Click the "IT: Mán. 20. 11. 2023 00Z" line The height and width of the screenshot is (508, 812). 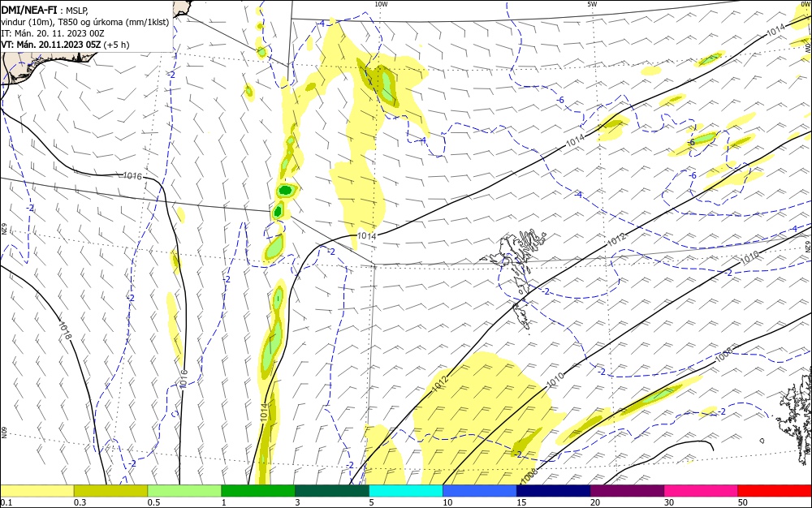click(53, 33)
